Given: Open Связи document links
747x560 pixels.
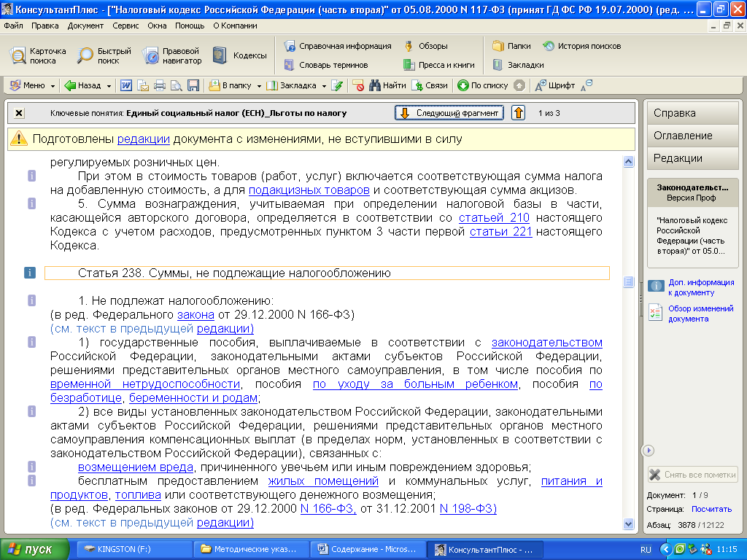Looking at the screenshot, I should point(429,86).
